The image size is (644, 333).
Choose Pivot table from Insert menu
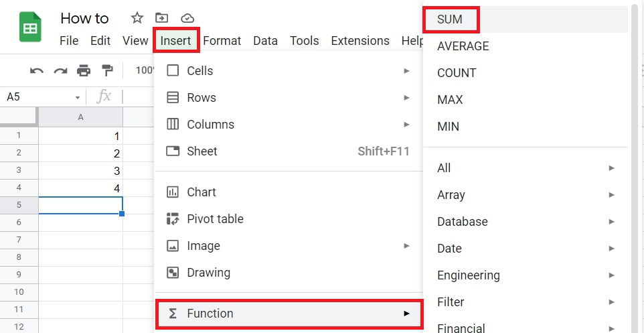tap(215, 219)
